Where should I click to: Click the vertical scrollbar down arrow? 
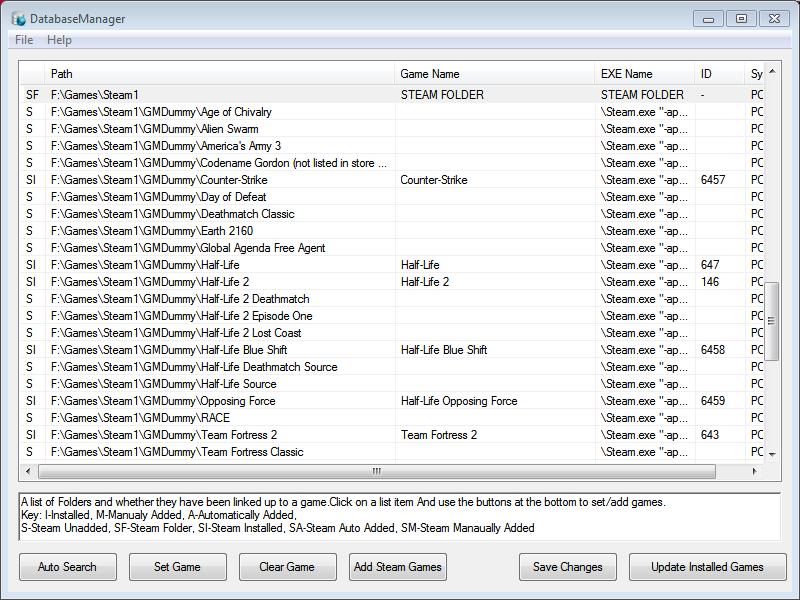click(x=772, y=453)
